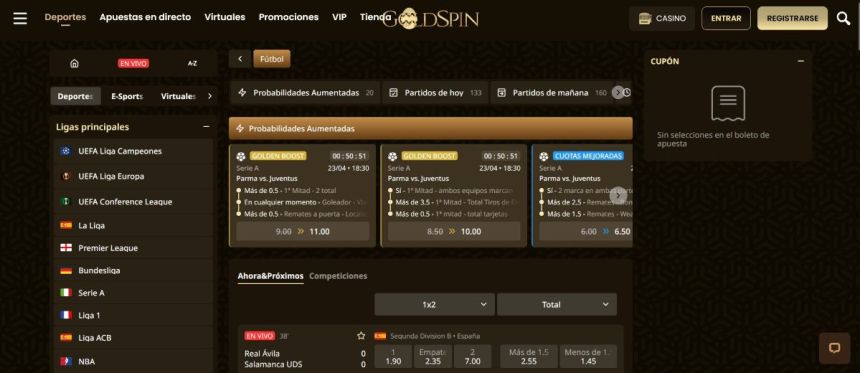Open the Deportes top menu item
This screenshot has width=860, height=373.
coord(65,17)
